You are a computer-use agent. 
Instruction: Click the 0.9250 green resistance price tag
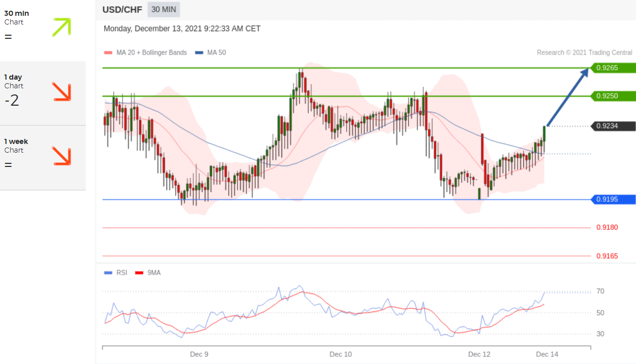coord(613,96)
